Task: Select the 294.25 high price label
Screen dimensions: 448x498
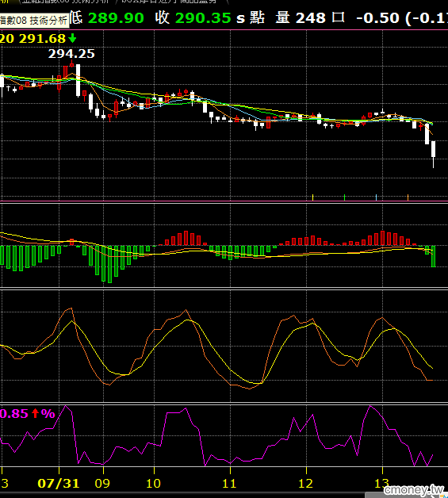Action: (x=71, y=54)
